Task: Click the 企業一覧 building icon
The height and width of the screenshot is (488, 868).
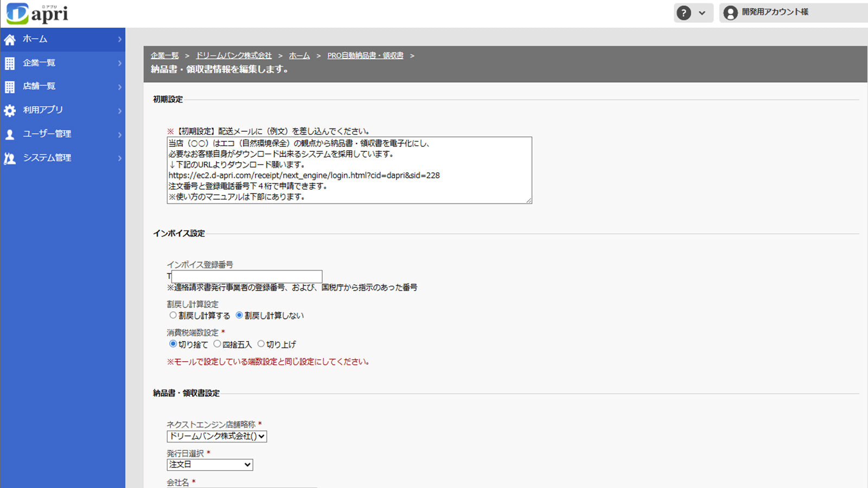Action: point(10,63)
